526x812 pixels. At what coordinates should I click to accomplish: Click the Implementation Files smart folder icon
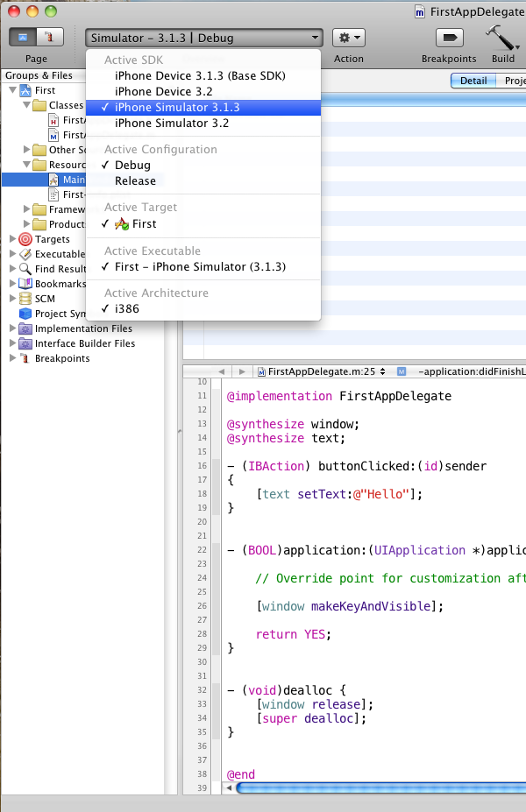click(25, 328)
